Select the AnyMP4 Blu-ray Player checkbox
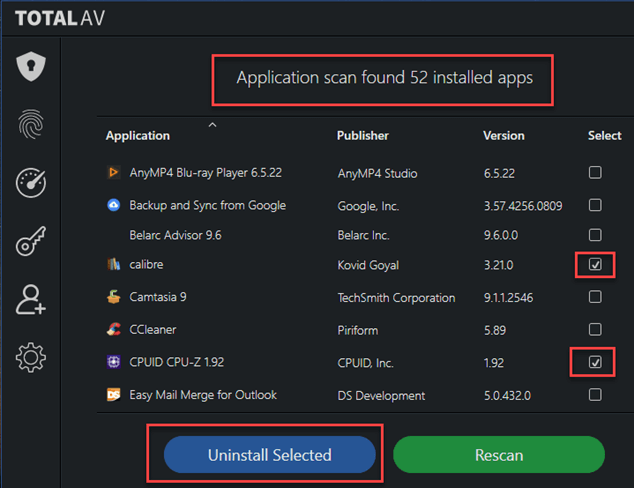Viewport: 634px width, 488px height. pyautogui.click(x=595, y=173)
